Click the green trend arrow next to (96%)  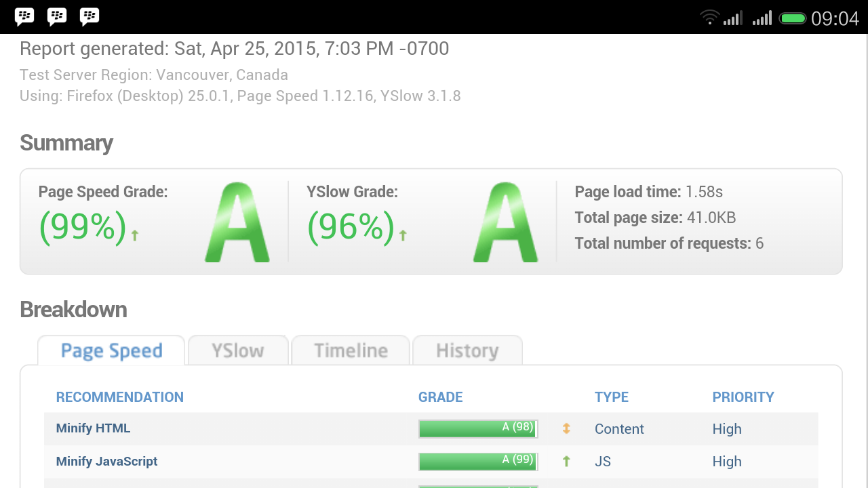pos(401,234)
